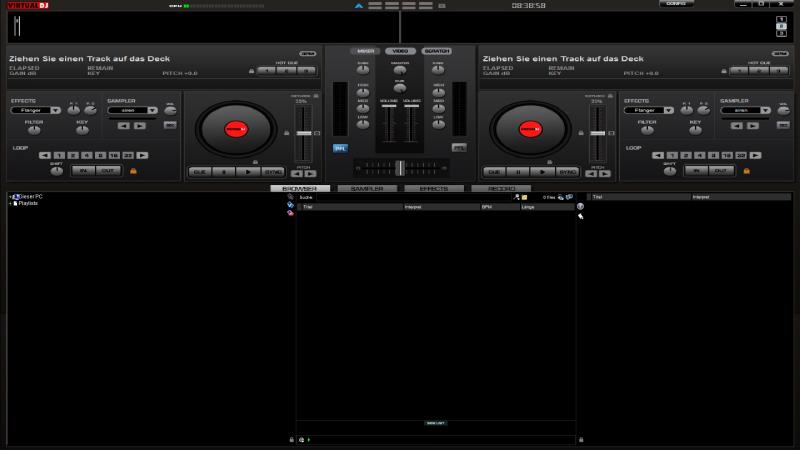The width and height of the screenshot is (800, 450).
Task: Click the right deck KEY knob
Action: (x=695, y=131)
